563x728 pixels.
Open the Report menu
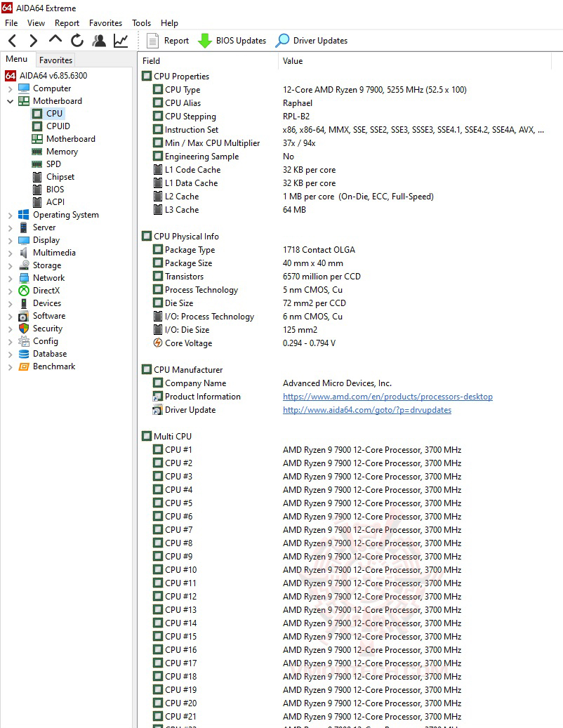point(67,22)
